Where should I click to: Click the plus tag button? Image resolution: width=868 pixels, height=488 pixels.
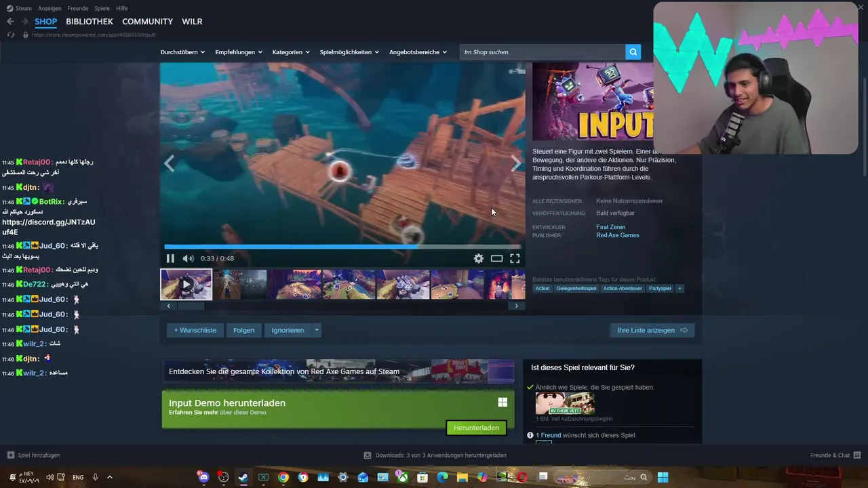[679, 289]
